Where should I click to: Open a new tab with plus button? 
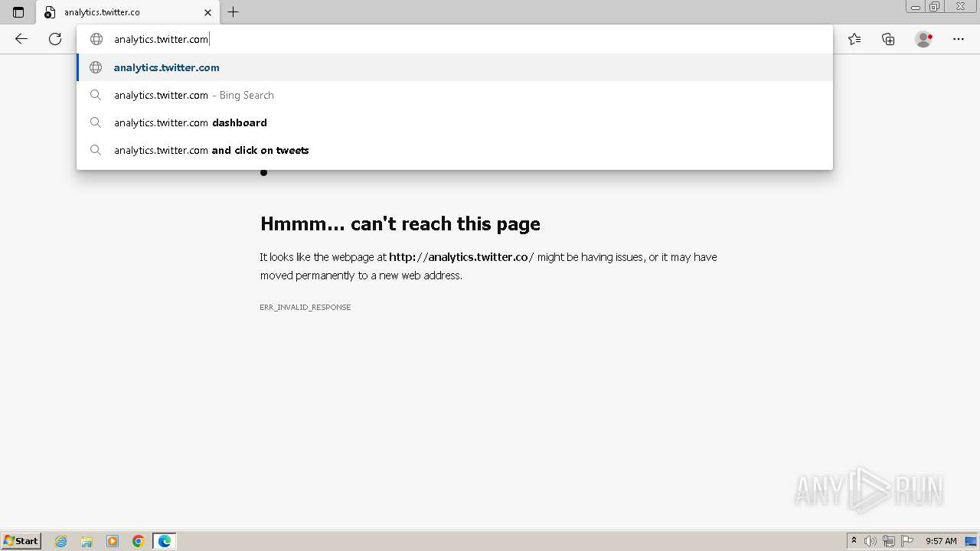point(234,12)
